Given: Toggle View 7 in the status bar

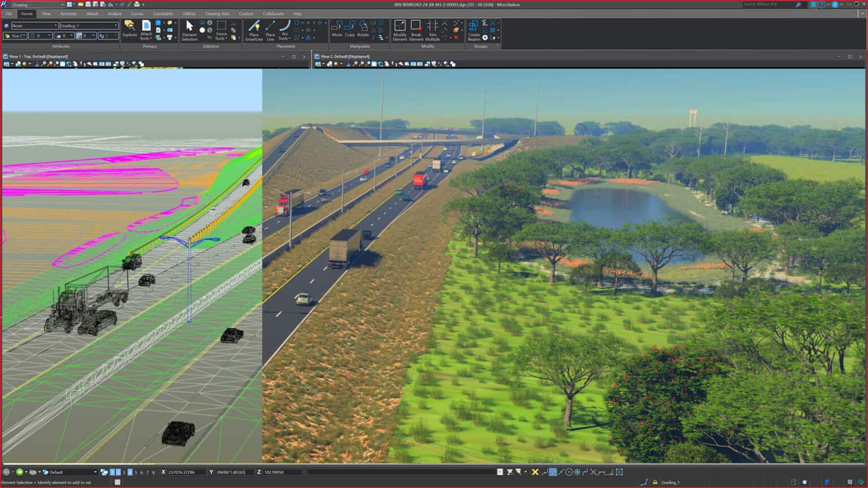Looking at the screenshot, I should pos(147,472).
